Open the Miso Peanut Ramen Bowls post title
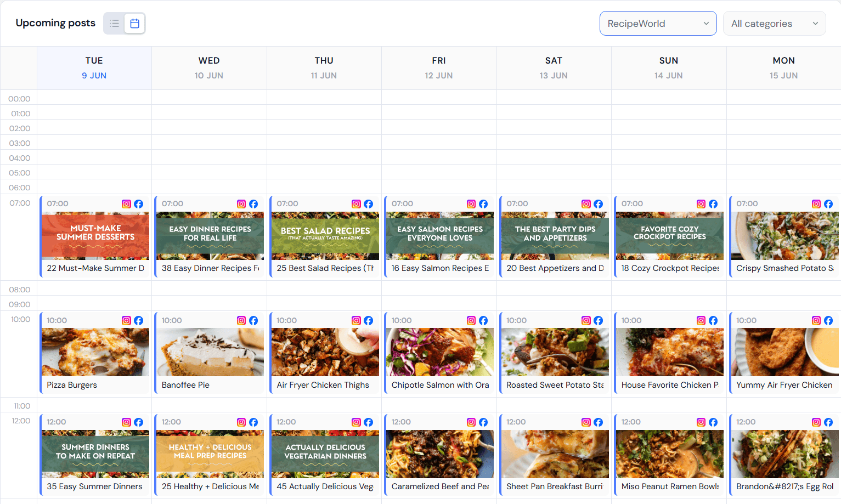The height and width of the screenshot is (504, 841). point(670,486)
